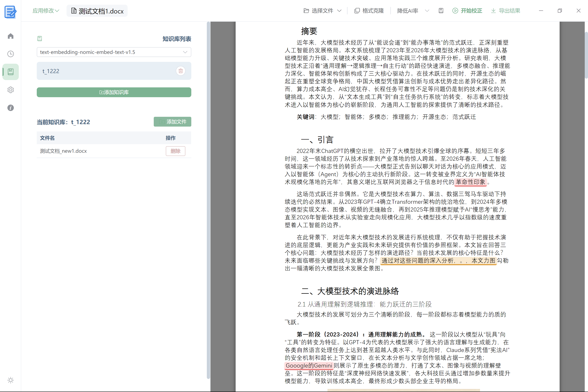Click the 添加文件 button
This screenshot has width=588, height=392.
tap(173, 122)
